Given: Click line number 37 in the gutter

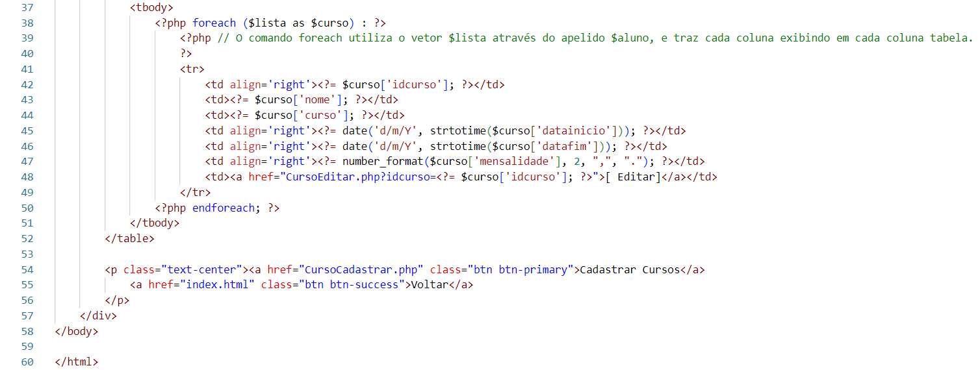Looking at the screenshot, I should pyautogui.click(x=27, y=7).
